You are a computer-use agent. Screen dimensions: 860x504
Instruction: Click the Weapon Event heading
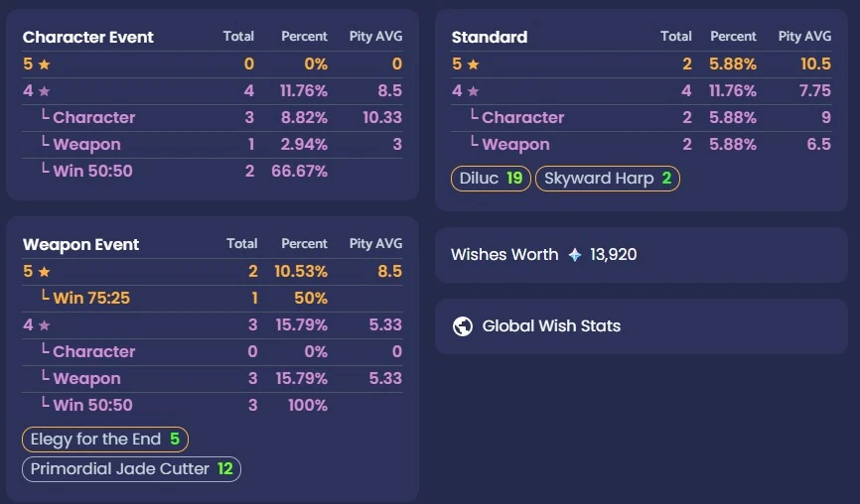pyautogui.click(x=80, y=244)
